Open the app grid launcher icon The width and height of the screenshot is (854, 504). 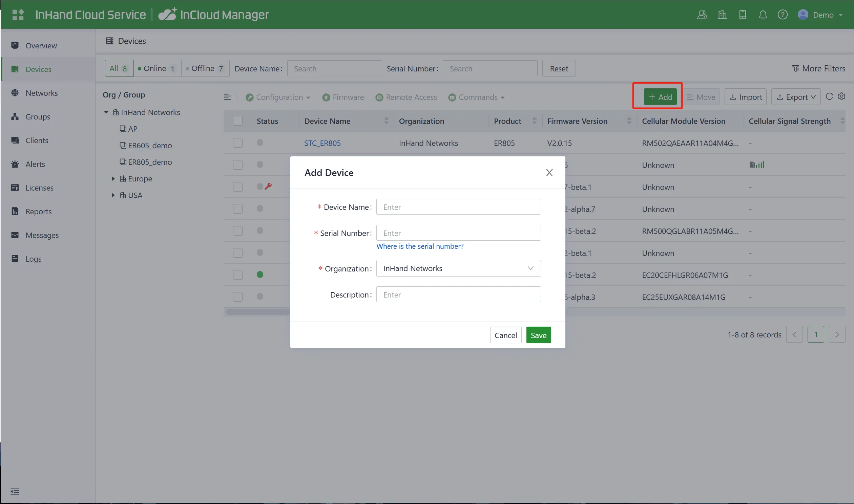click(x=18, y=15)
